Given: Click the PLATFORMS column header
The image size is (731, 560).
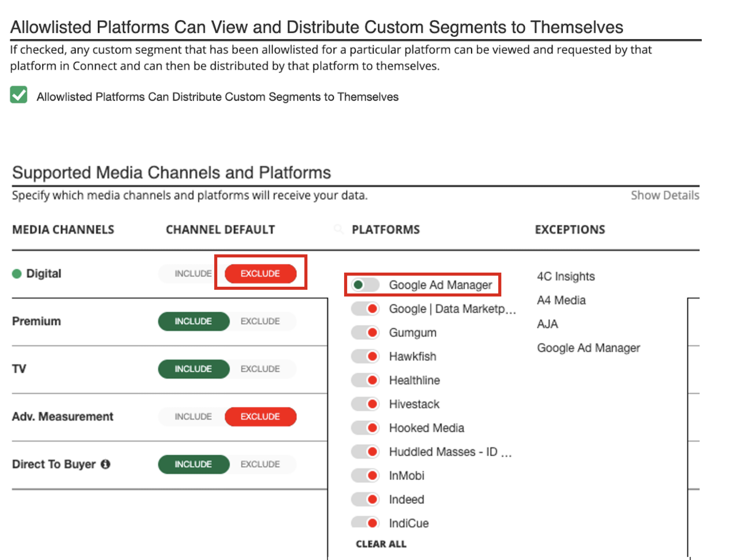Looking at the screenshot, I should 386,230.
